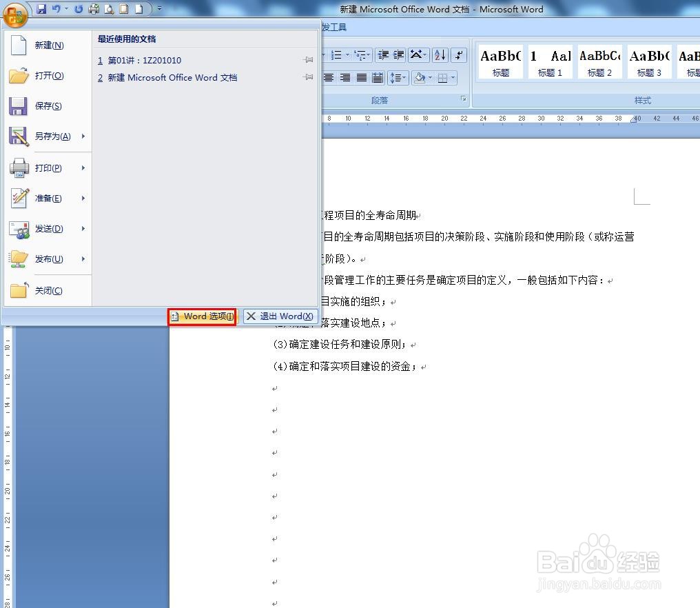
Task: Open the undo history dropdown arrow
Action: click(x=67, y=9)
